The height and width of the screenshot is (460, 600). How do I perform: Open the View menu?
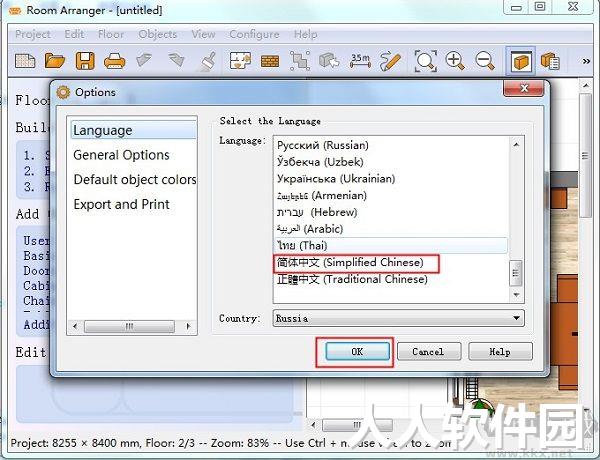coord(203,34)
